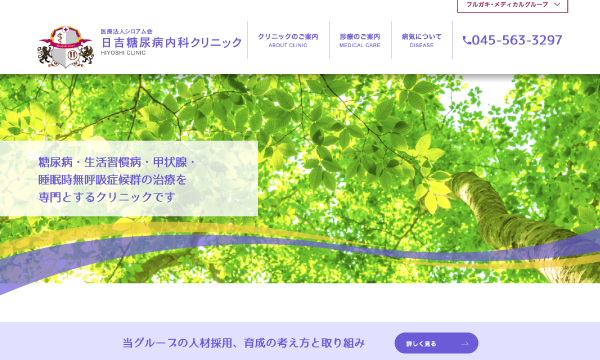The height and width of the screenshot is (360, 600).
Task: Click the chevron beside フルガキ・メディカルグループ
Action: point(557,5)
